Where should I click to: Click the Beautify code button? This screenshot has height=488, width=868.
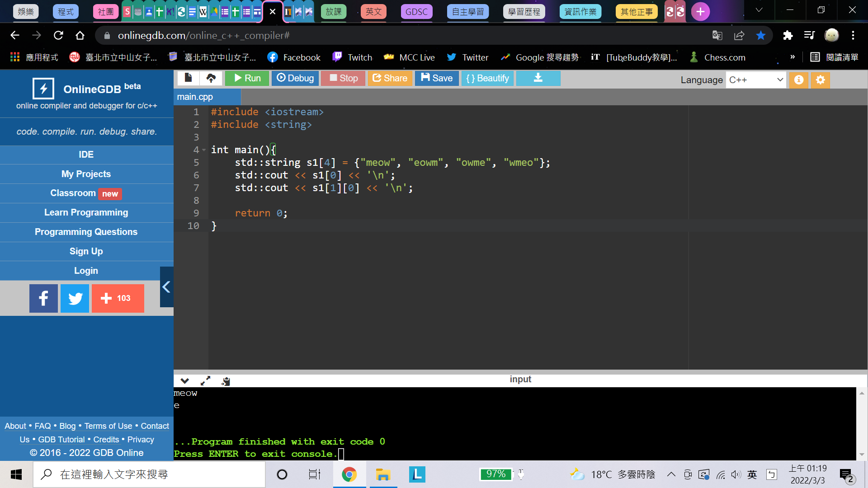(487, 78)
